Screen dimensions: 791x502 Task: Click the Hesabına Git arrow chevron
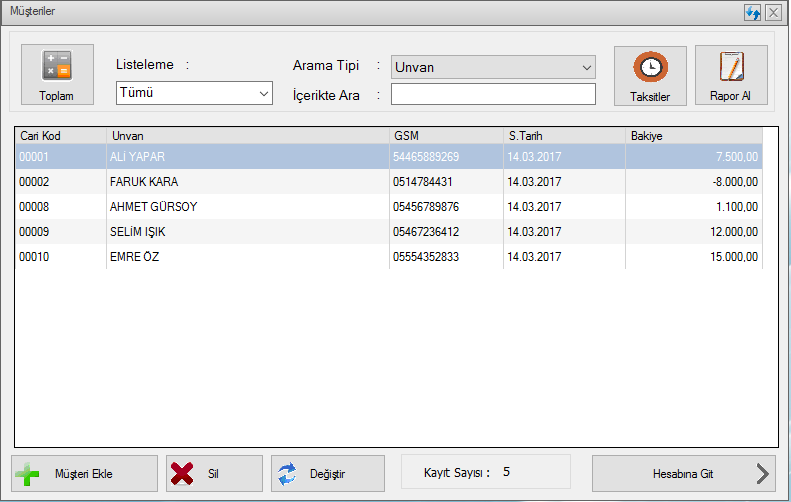tap(763, 473)
